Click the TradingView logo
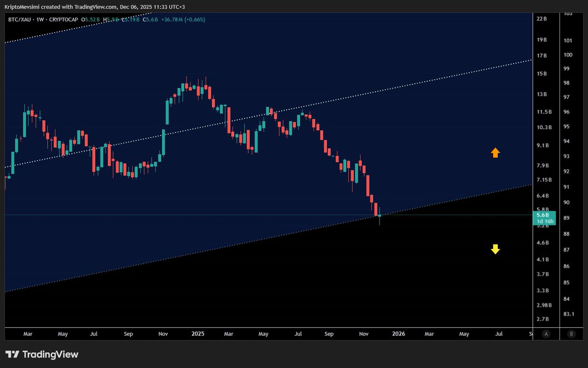 (x=42, y=354)
